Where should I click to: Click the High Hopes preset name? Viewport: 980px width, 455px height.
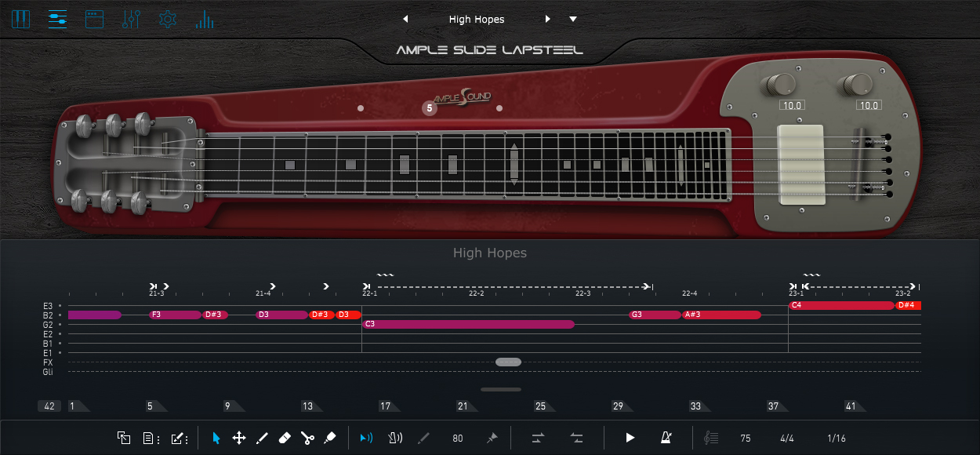477,19
